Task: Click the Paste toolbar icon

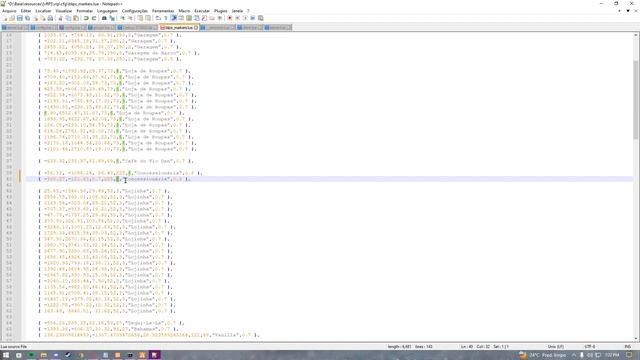Action: click(x=76, y=18)
